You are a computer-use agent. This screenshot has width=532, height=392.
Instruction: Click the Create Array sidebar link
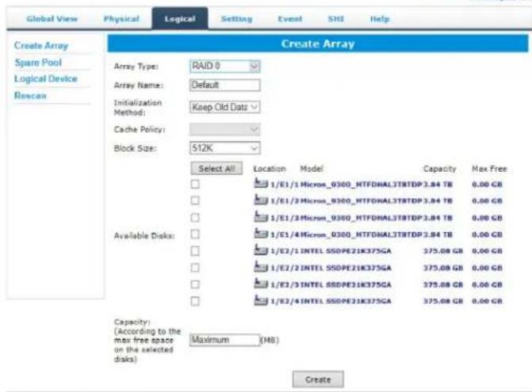(41, 45)
